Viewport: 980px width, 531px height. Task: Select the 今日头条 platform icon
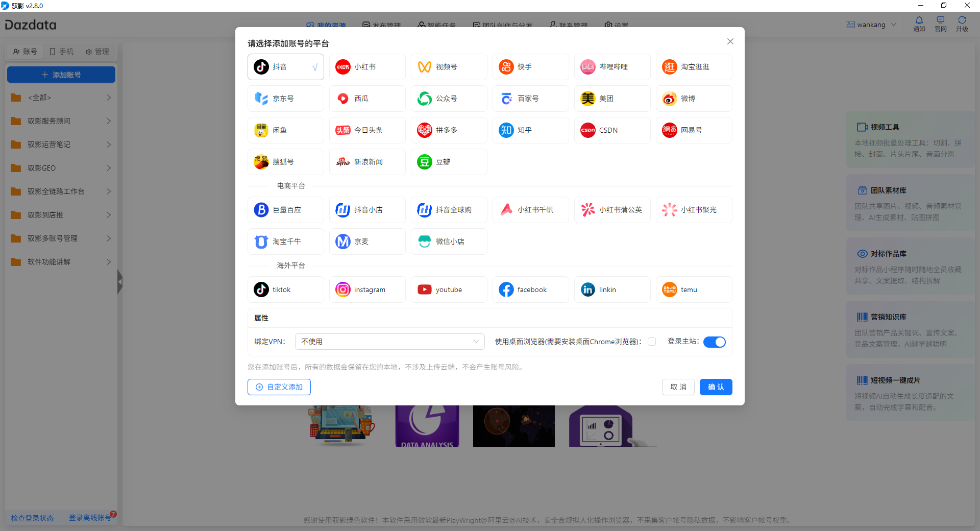tap(343, 130)
